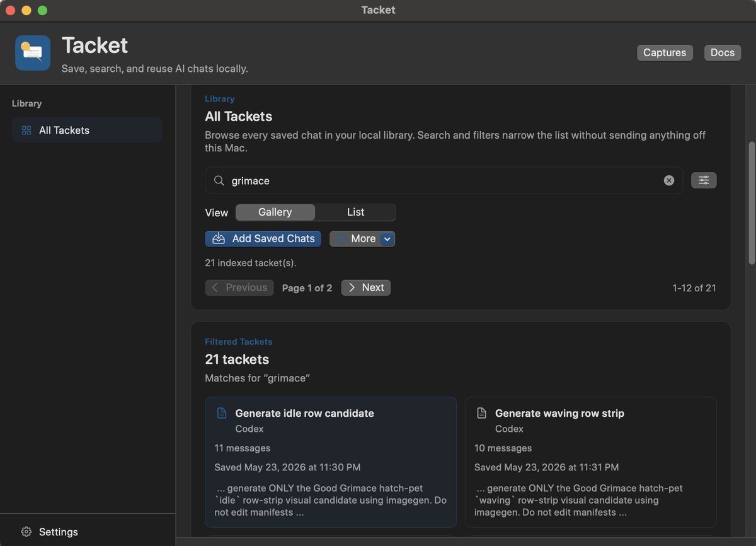Viewport: 756px width, 546px height.
Task: Click the disabled Previous page button
Action: tap(239, 288)
